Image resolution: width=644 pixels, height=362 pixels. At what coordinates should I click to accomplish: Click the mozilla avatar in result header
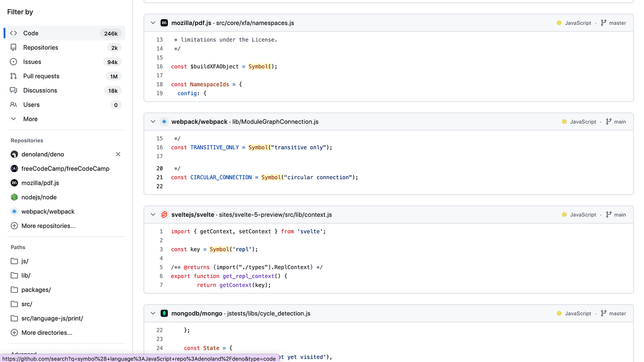(x=164, y=23)
